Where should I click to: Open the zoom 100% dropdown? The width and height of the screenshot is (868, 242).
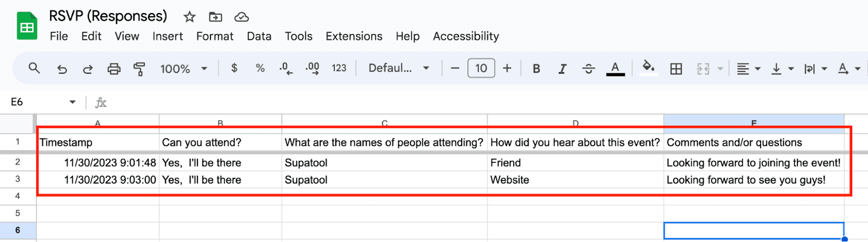pos(183,69)
